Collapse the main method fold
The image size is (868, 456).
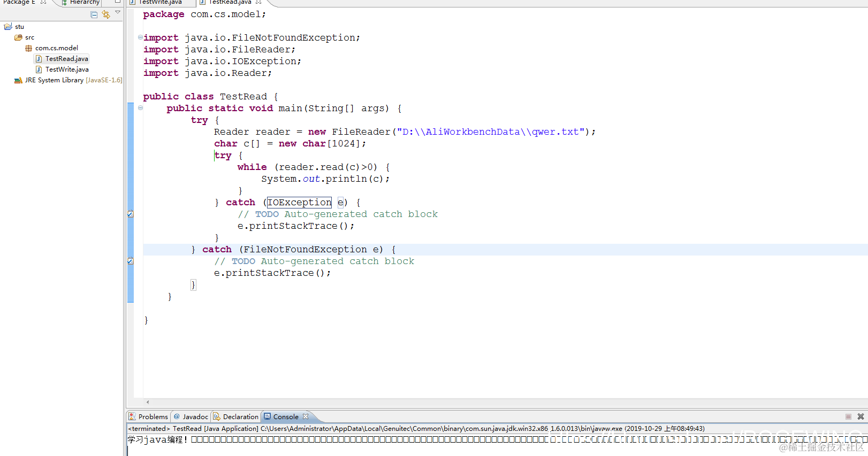pyautogui.click(x=140, y=108)
